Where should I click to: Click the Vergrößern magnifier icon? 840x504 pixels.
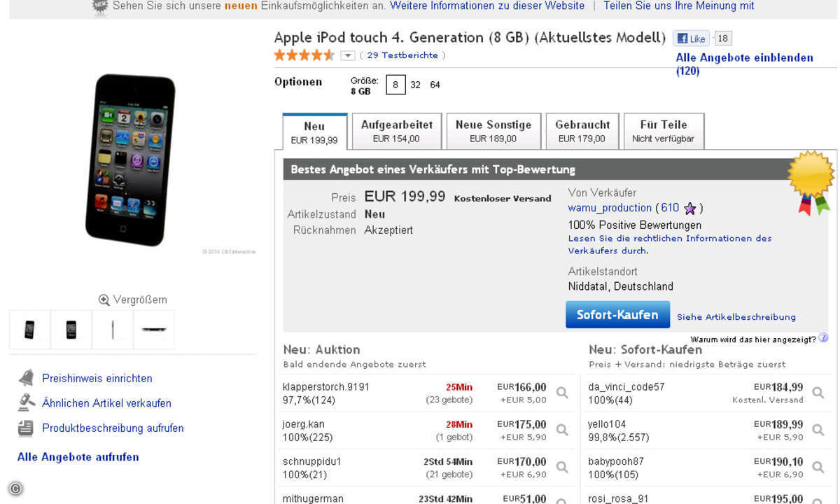point(104,300)
